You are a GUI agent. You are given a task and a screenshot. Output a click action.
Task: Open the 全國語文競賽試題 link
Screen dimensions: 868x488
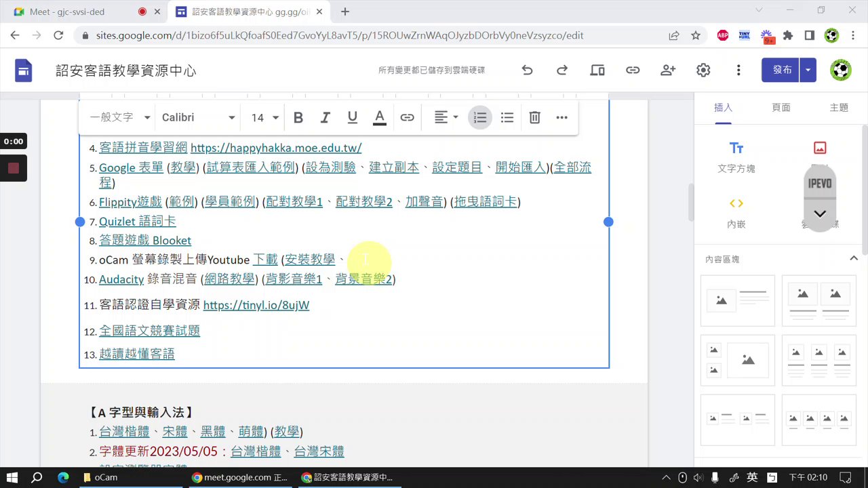point(150,331)
